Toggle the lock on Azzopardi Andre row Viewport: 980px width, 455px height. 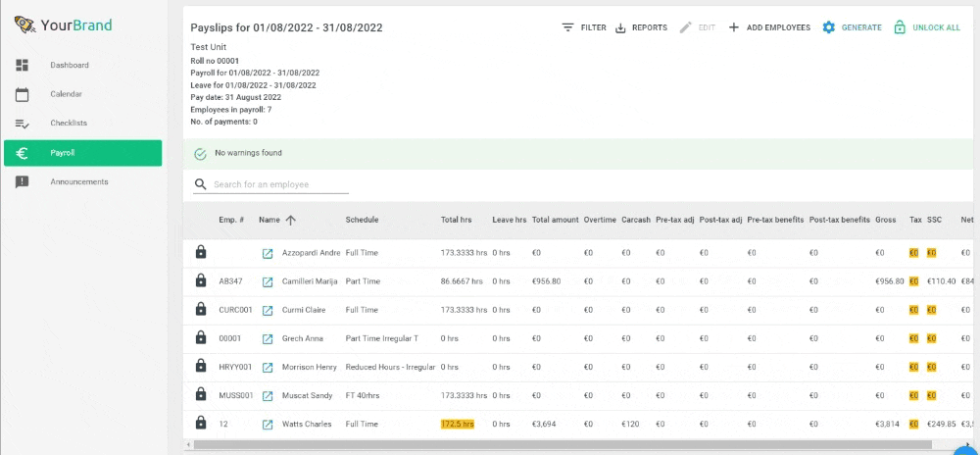tap(201, 252)
